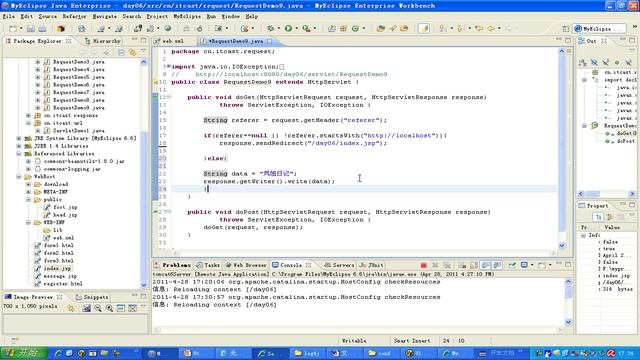640x360 pixels.
Task: Open the File menu
Action: tap(9, 16)
